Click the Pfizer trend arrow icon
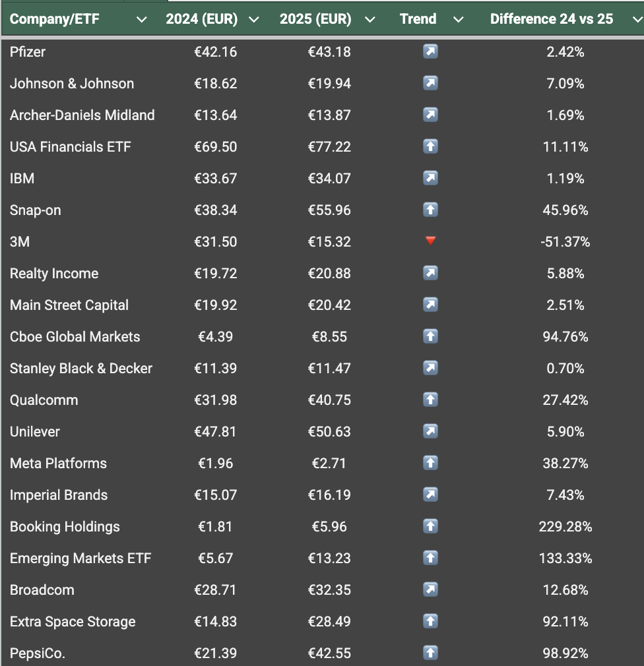 coord(430,51)
